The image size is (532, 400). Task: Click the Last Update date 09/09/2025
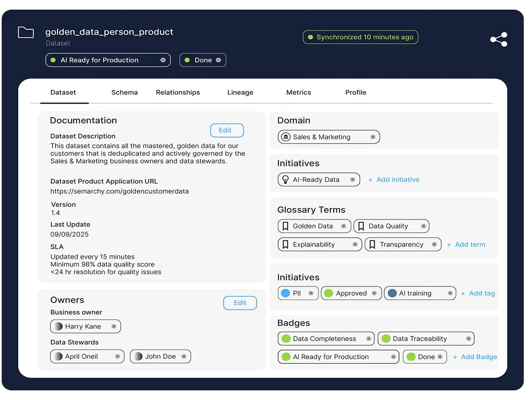(69, 234)
